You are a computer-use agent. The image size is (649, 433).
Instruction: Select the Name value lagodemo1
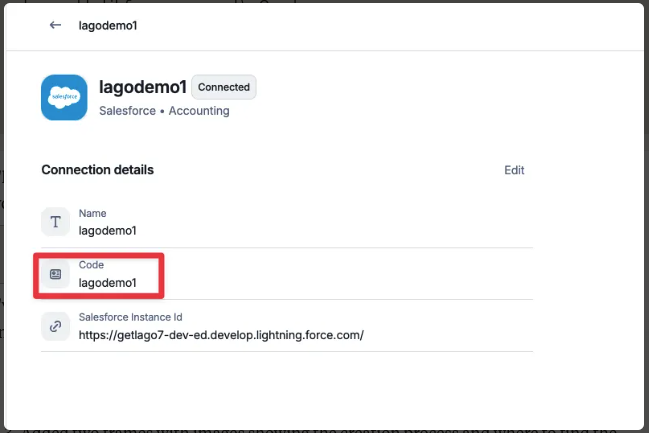tap(107, 231)
